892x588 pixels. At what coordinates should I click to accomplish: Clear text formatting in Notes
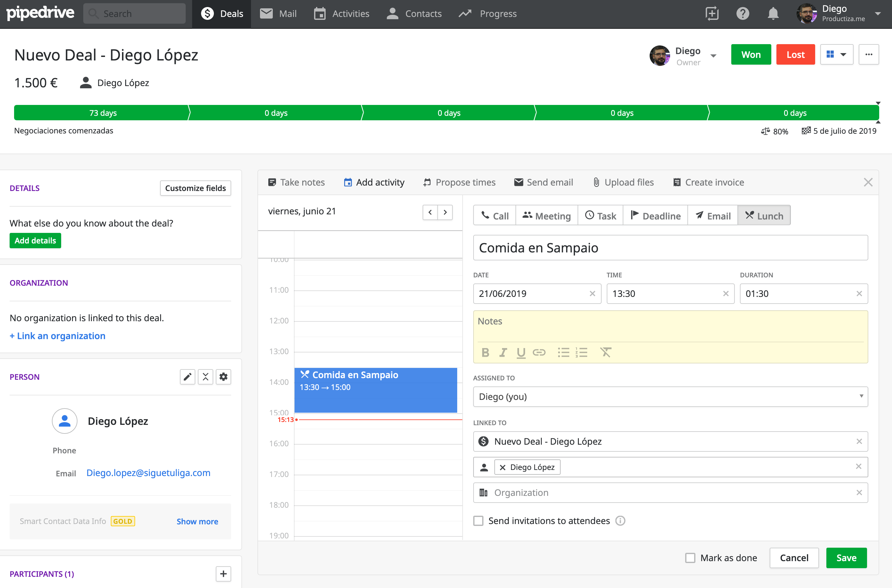[x=606, y=353]
